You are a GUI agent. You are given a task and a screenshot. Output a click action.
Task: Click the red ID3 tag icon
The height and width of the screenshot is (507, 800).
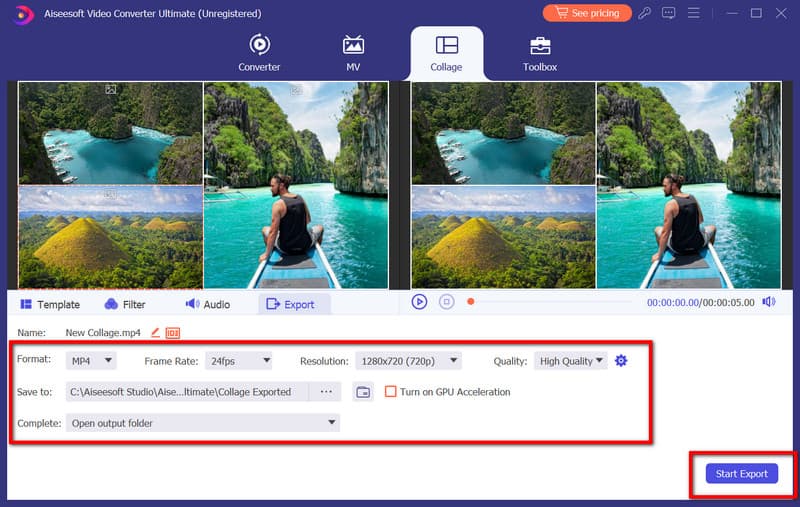point(172,332)
